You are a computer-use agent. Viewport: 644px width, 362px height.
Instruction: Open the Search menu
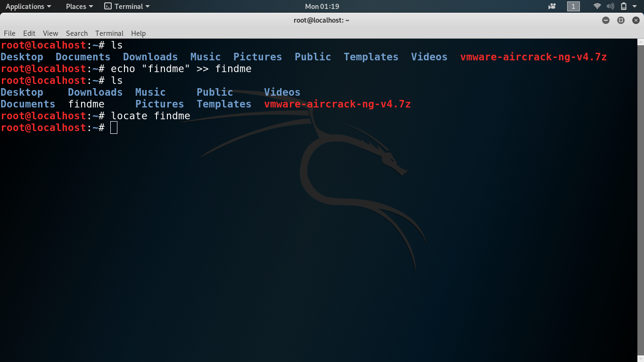point(77,33)
